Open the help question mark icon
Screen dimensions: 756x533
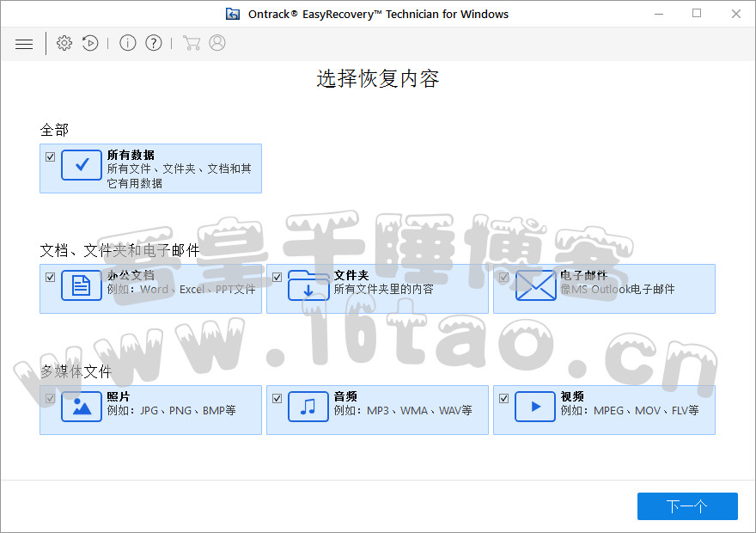point(154,43)
